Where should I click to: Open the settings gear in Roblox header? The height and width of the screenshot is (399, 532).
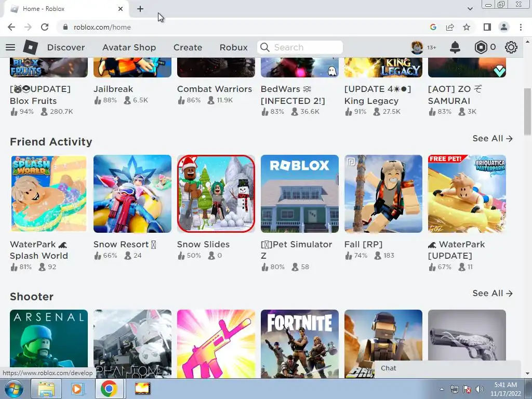(x=511, y=47)
